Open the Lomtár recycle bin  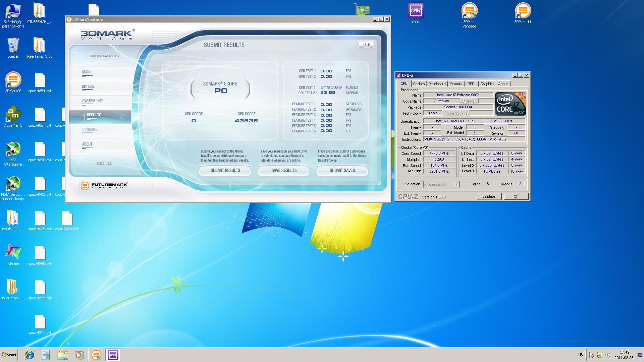pyautogui.click(x=13, y=48)
